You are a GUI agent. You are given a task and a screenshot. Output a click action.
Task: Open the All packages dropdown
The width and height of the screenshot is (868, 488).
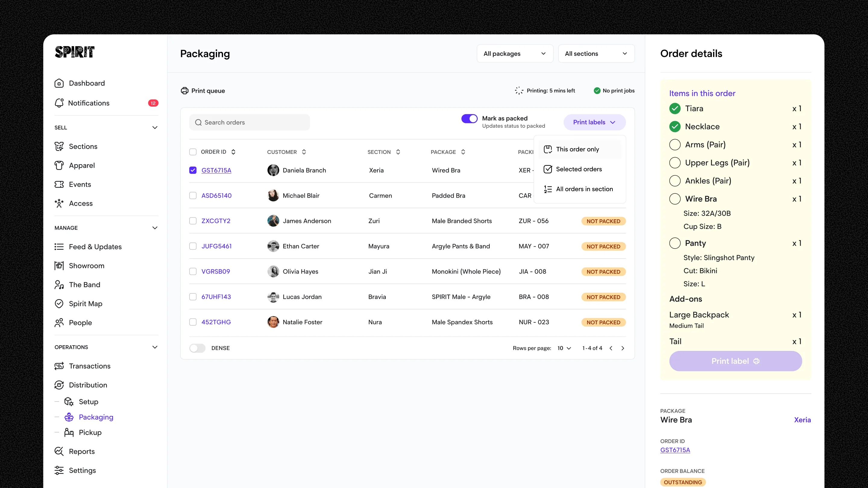point(514,54)
